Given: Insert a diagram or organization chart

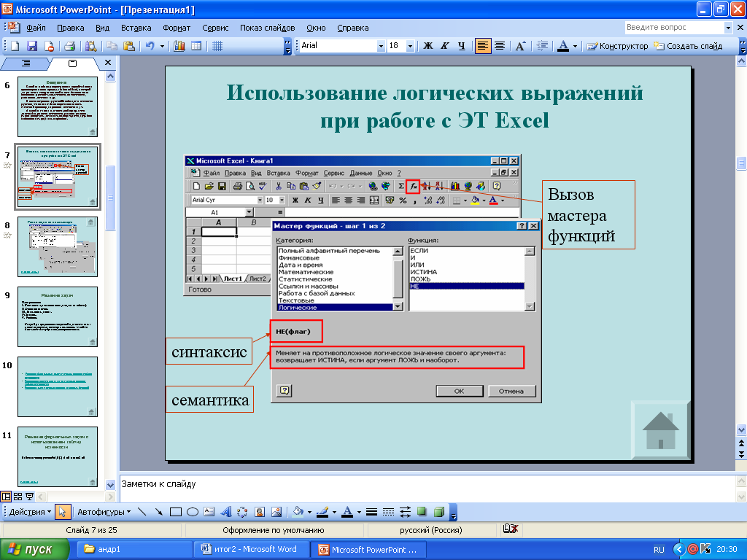Looking at the screenshot, I should (242, 512).
